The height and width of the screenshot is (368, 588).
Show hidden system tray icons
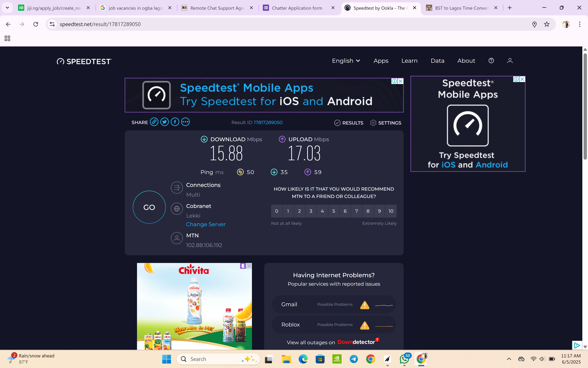[x=509, y=359]
